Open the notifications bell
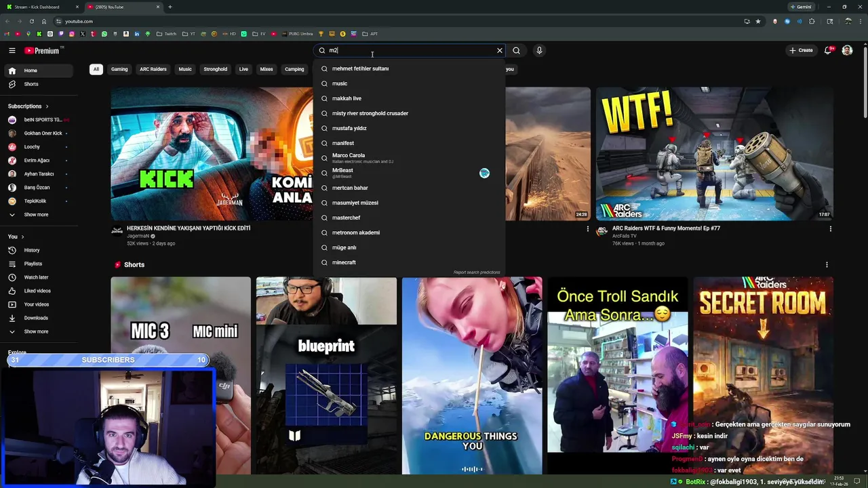Viewport: 868px width, 488px height. (x=828, y=50)
